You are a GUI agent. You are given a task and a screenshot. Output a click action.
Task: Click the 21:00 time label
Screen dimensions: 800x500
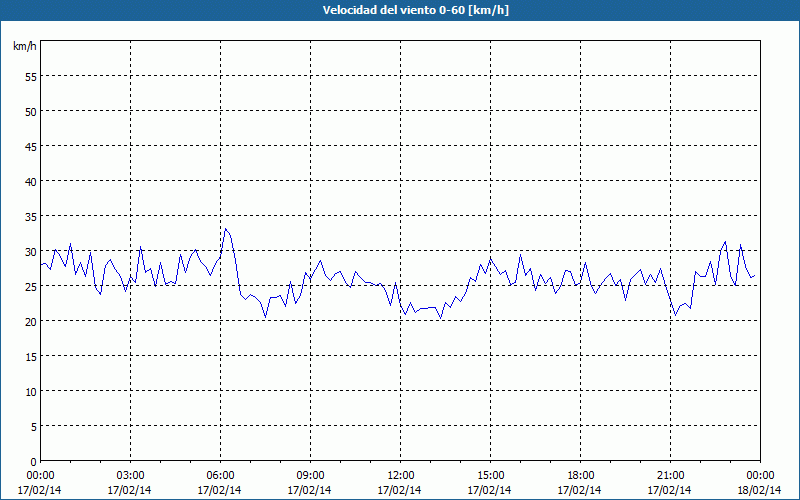pyautogui.click(x=670, y=476)
